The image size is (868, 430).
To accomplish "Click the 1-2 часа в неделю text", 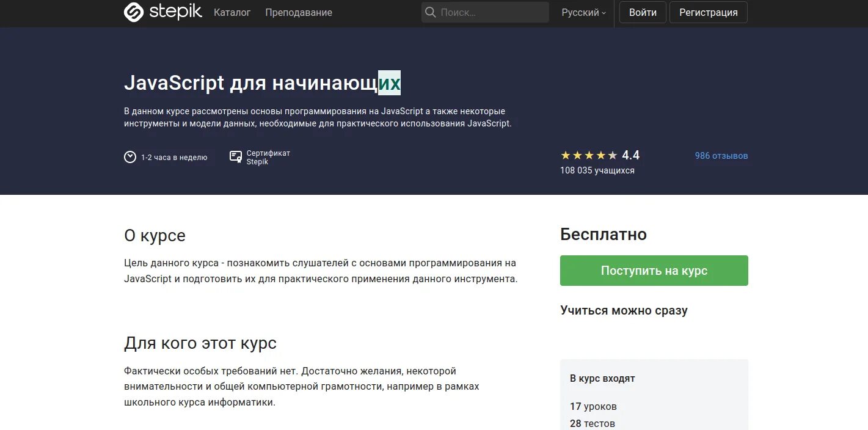I will coord(174,158).
